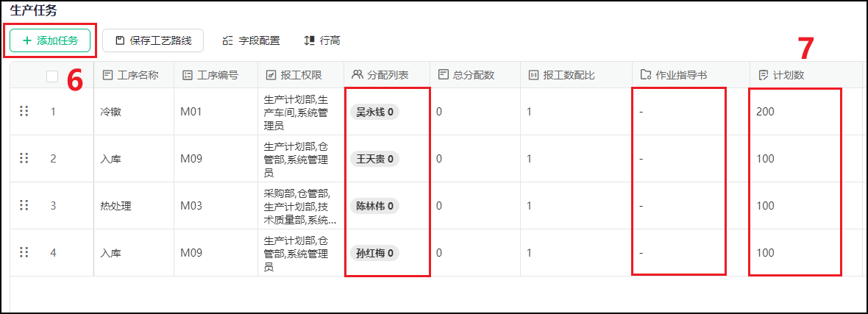This screenshot has height=314, width=868.
Task: Click the 分配列表 people icon in header
Action: [x=357, y=75]
